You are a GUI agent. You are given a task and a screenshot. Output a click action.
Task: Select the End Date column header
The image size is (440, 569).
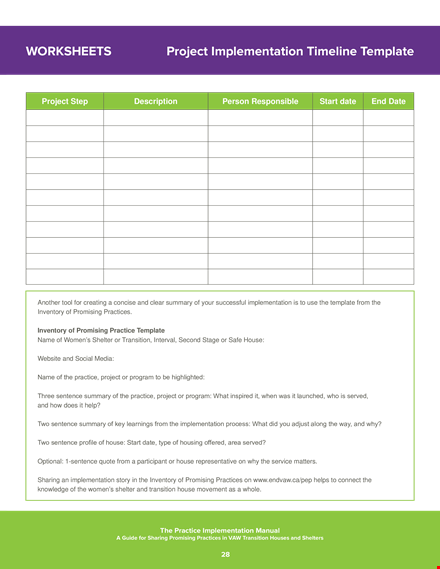(x=388, y=101)
